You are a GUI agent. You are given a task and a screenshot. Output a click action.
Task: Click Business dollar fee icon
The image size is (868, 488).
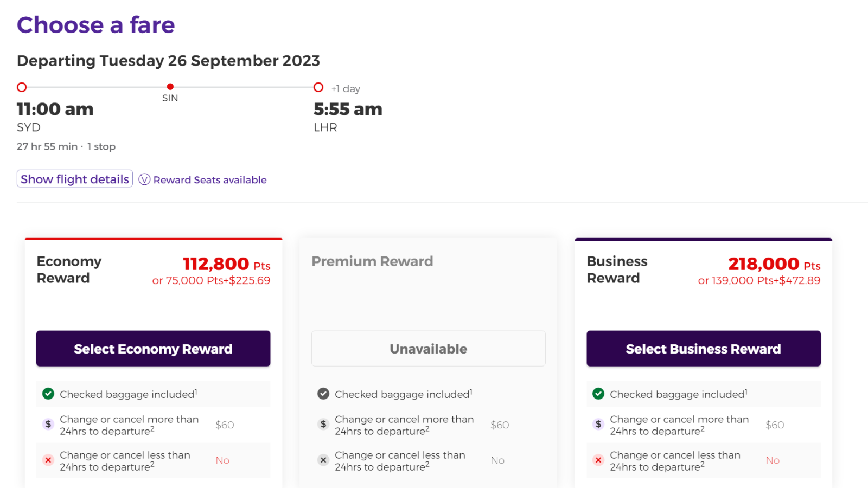coord(598,424)
